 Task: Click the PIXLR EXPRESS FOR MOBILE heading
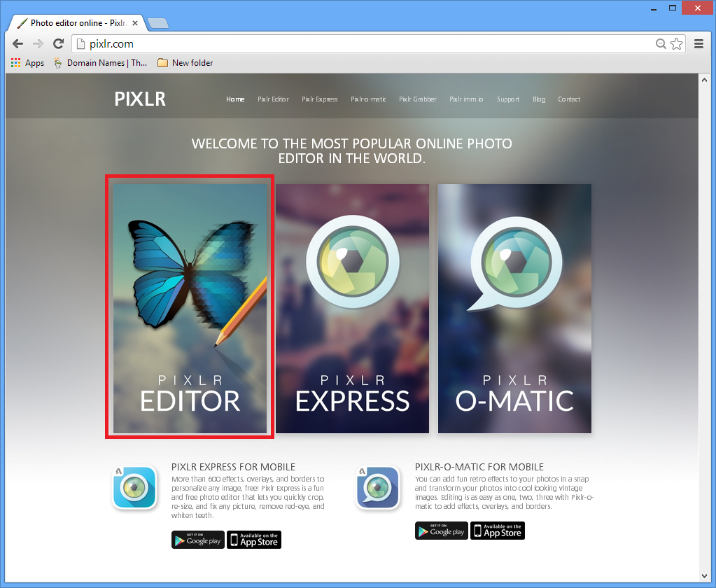tap(233, 467)
